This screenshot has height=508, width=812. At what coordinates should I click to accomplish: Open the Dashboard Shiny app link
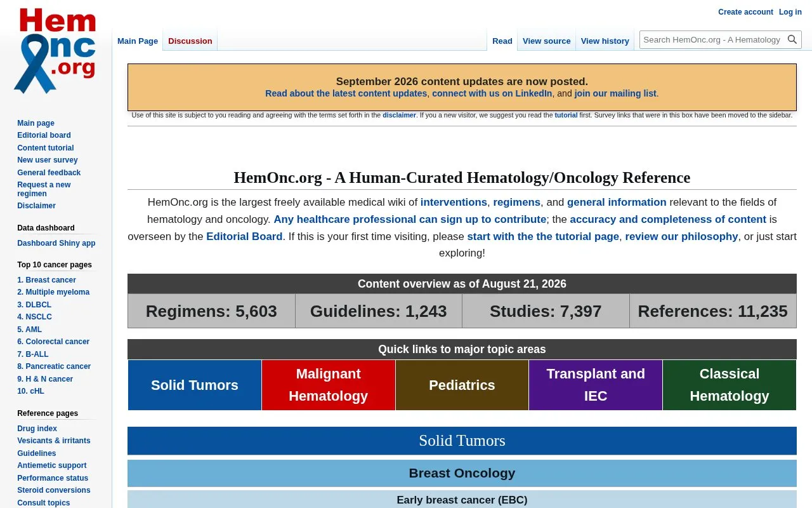point(56,243)
